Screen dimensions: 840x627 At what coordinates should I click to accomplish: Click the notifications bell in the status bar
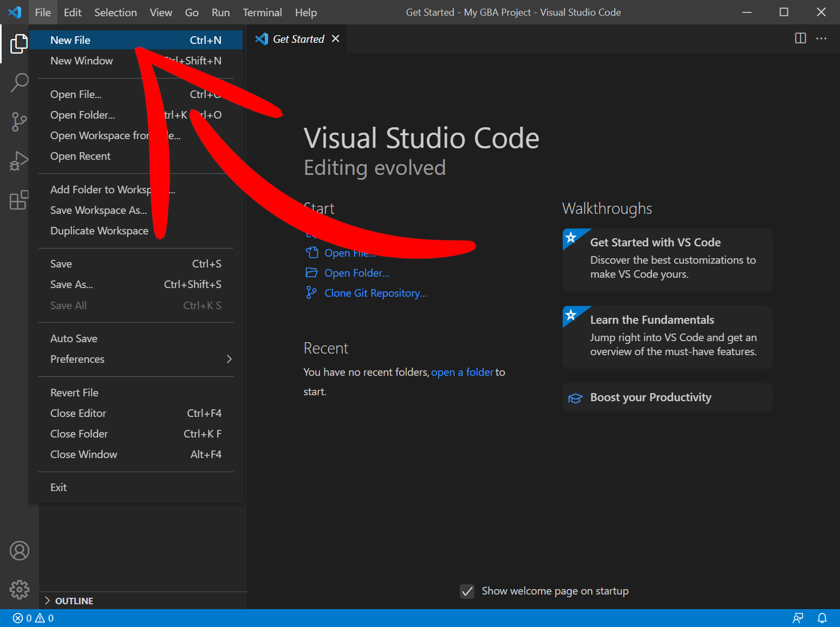(823, 617)
